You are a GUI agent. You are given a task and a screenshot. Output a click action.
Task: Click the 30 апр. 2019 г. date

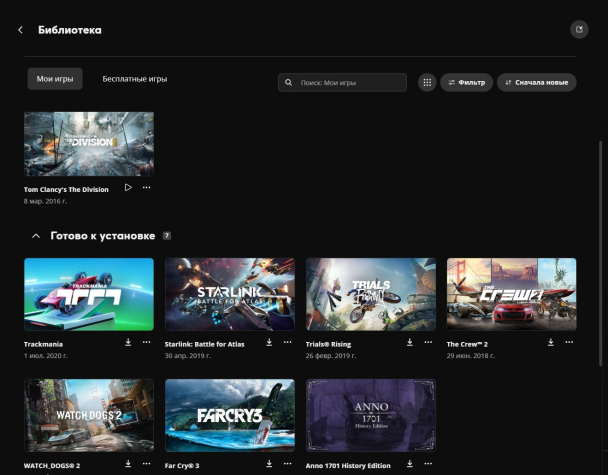pos(188,356)
